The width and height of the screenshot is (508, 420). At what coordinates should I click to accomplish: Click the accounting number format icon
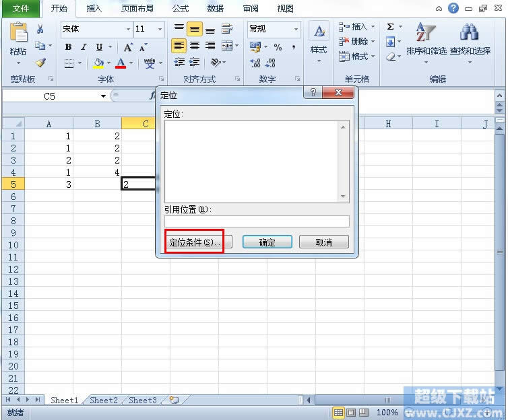point(255,47)
